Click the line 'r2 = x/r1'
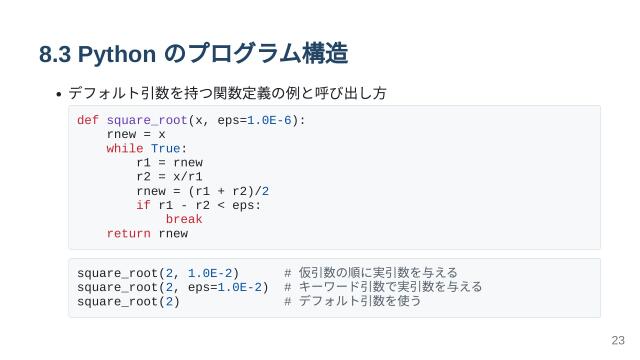 (x=169, y=177)
